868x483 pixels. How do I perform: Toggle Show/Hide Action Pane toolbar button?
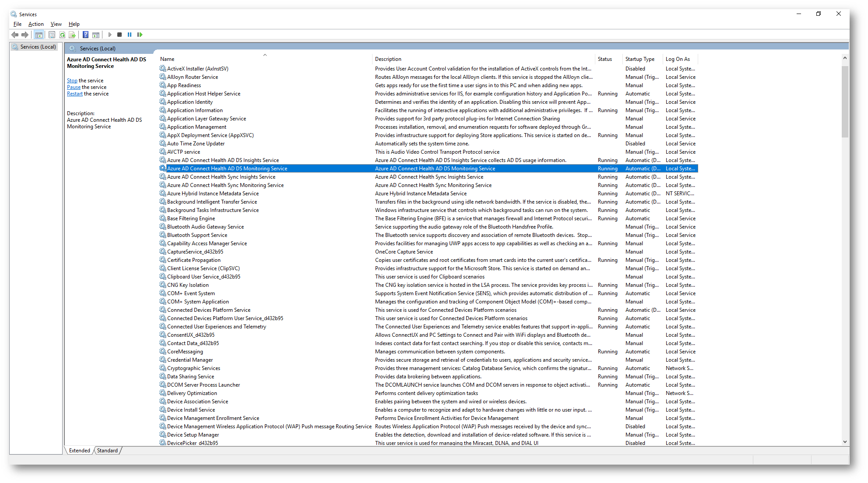pyautogui.click(x=96, y=35)
